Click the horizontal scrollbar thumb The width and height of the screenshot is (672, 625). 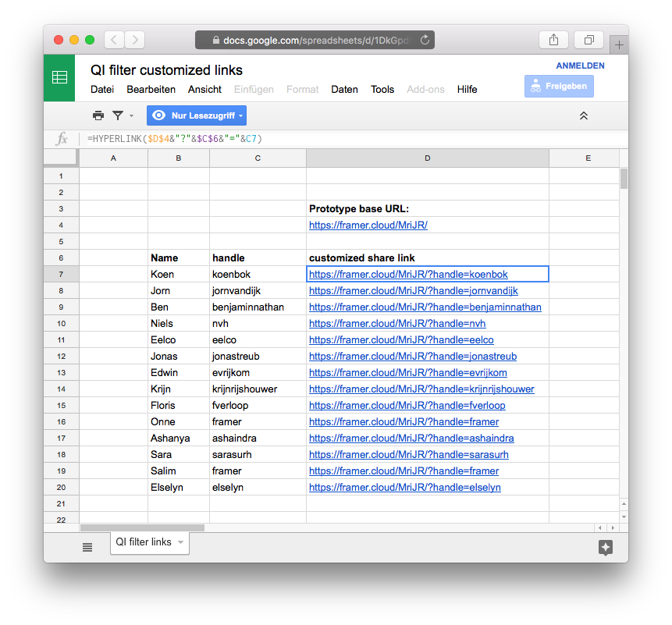tap(142, 527)
